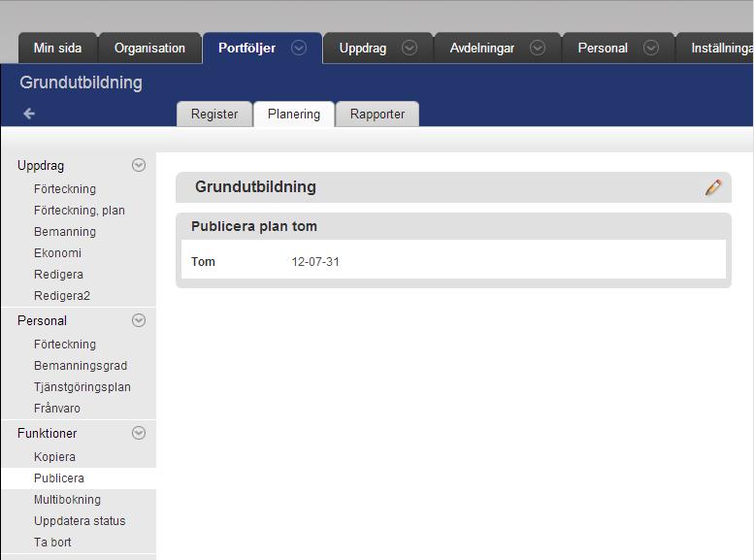Viewport: 754px width, 560px height.
Task: Click the pencil edit icon for Grundutbildning
Action: pyautogui.click(x=713, y=187)
